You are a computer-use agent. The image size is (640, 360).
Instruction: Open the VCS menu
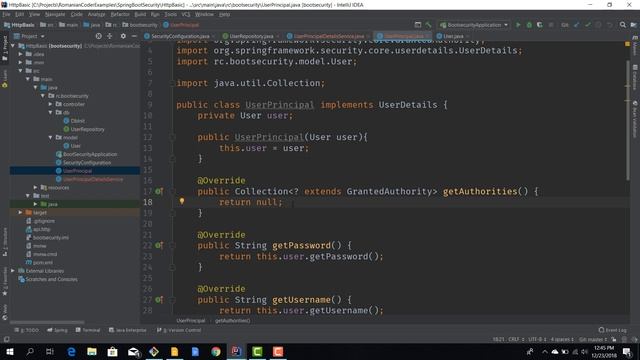pyautogui.click(x=185, y=14)
